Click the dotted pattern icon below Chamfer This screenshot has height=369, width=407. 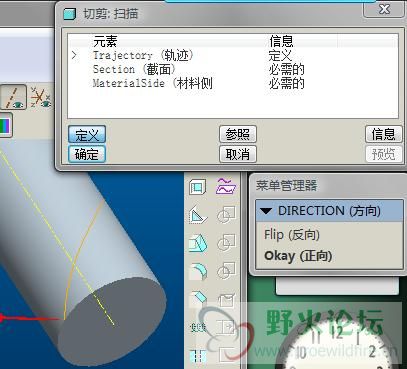198,327
